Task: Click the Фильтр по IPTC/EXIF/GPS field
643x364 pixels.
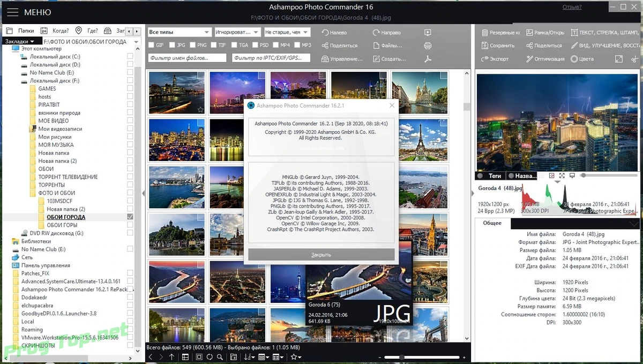Action: coord(271,58)
